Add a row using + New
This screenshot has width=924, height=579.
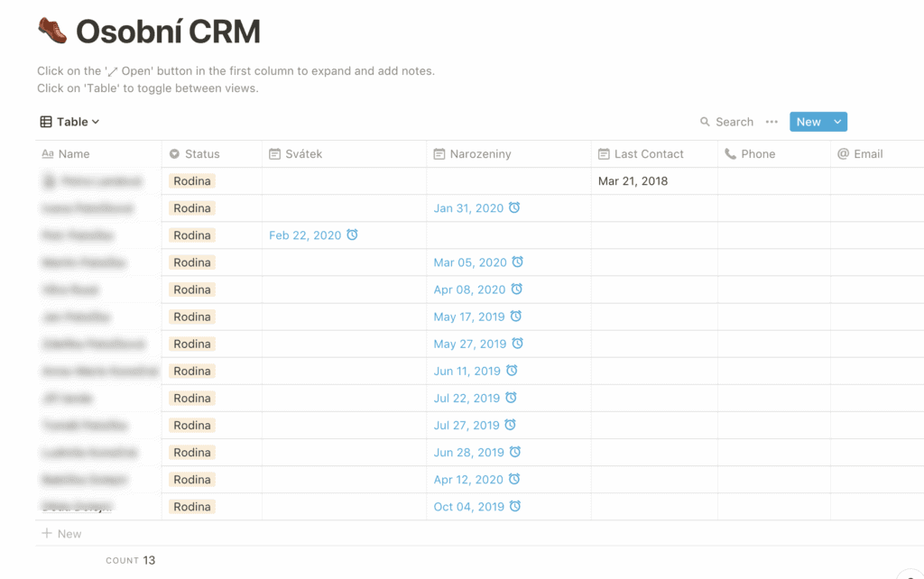pyautogui.click(x=61, y=533)
